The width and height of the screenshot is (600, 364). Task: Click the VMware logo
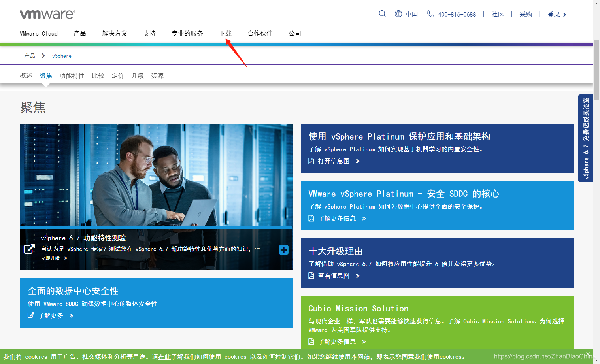47,15
